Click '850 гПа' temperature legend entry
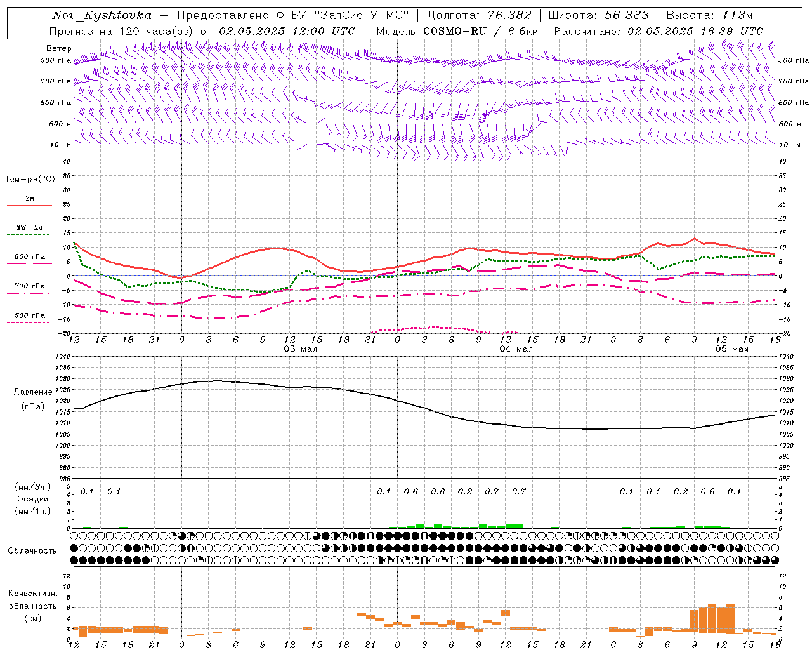812x650 pixels. coord(29,257)
